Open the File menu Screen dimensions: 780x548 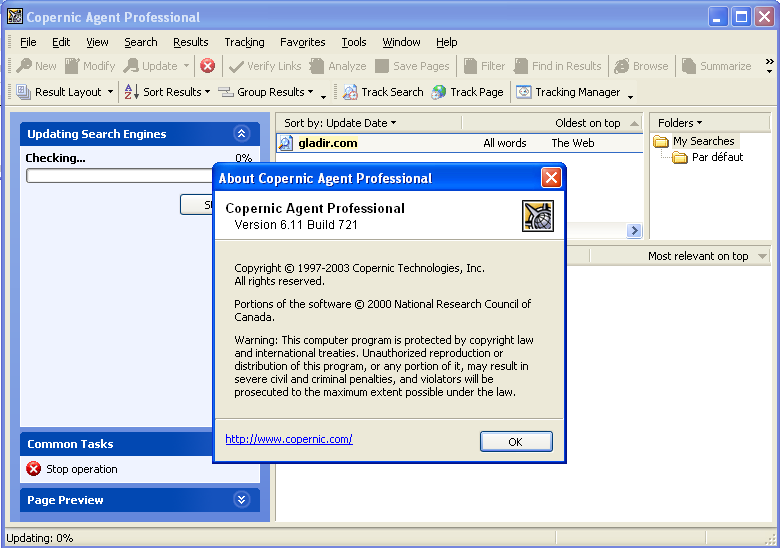pos(28,42)
